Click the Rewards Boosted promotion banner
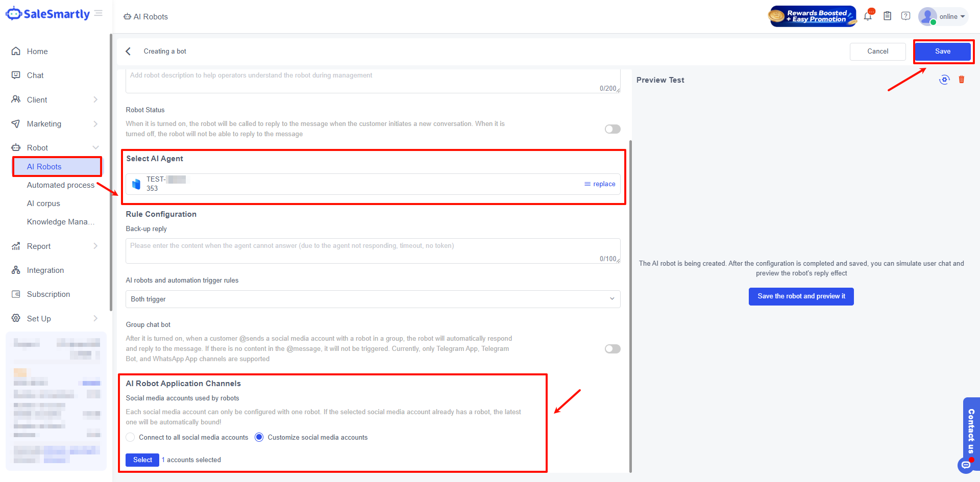 (x=813, y=16)
